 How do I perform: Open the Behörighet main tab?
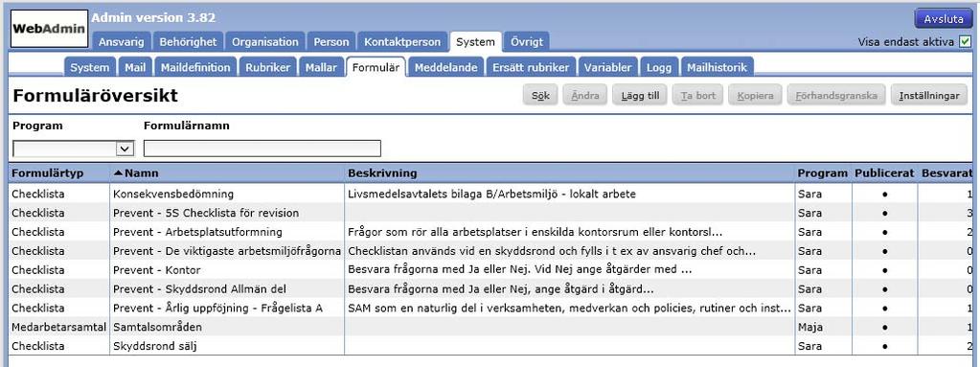[x=188, y=42]
